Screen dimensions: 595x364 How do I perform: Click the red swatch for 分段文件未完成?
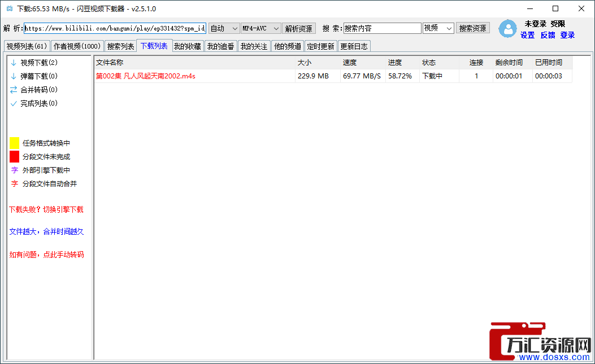(15, 156)
